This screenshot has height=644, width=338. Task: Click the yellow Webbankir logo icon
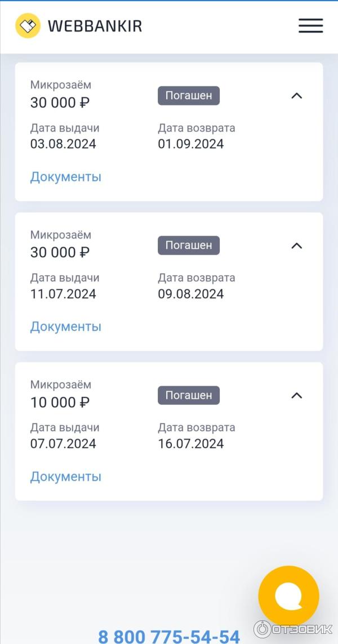tap(28, 26)
